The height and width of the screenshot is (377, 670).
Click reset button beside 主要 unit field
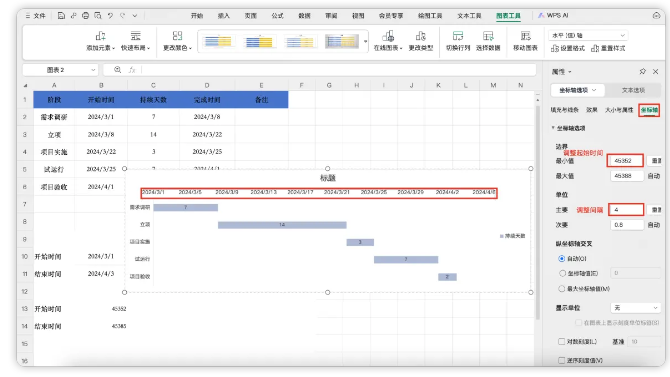pos(655,209)
